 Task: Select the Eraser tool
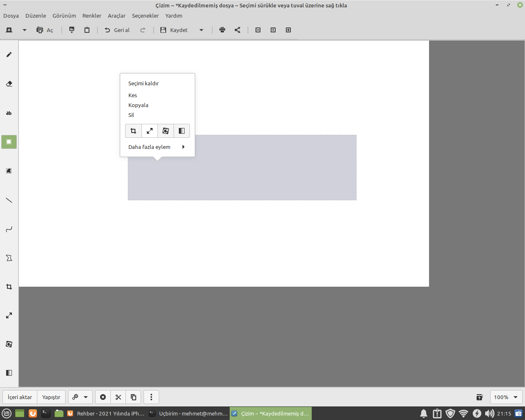pyautogui.click(x=9, y=84)
